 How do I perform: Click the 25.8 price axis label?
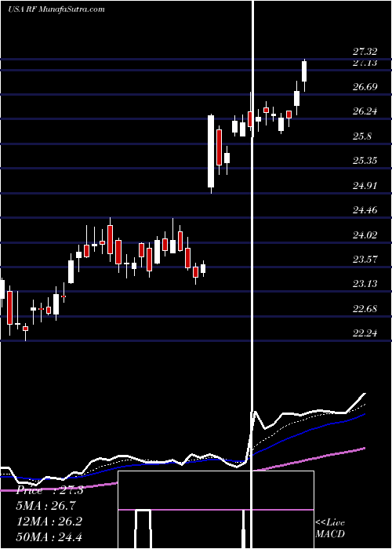click(362, 136)
